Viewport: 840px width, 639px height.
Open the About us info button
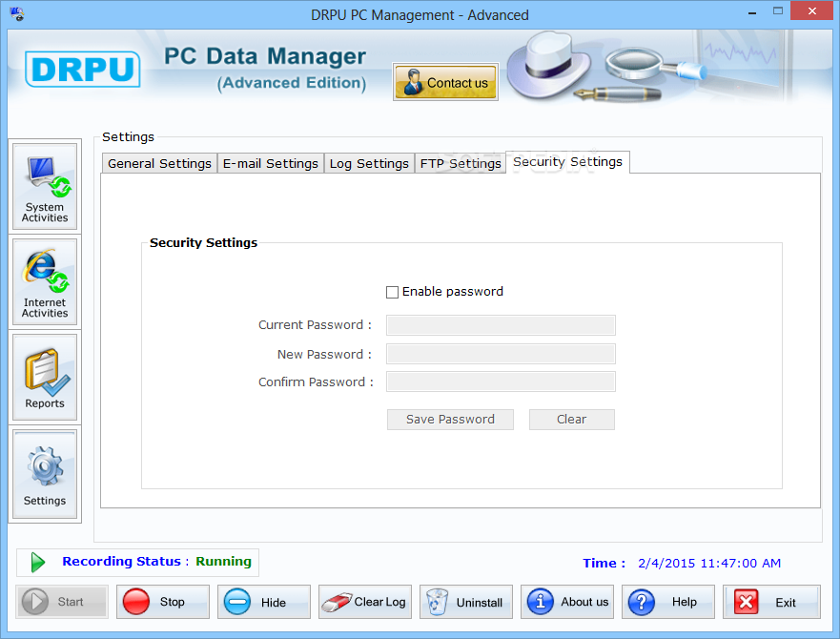(x=567, y=602)
